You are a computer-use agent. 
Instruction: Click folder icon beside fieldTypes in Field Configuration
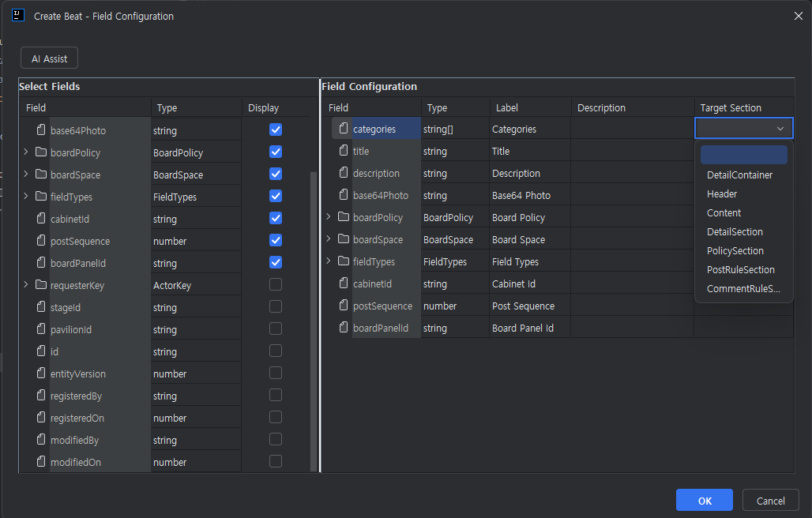click(344, 261)
